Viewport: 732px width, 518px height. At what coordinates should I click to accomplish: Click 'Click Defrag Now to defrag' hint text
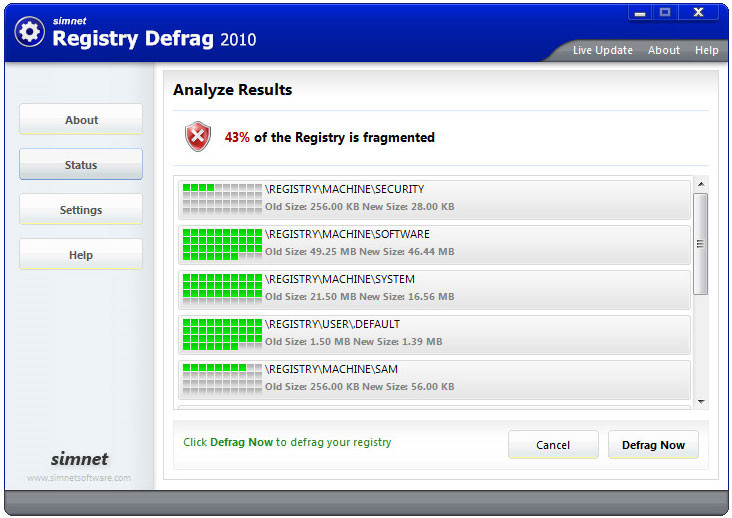point(287,442)
